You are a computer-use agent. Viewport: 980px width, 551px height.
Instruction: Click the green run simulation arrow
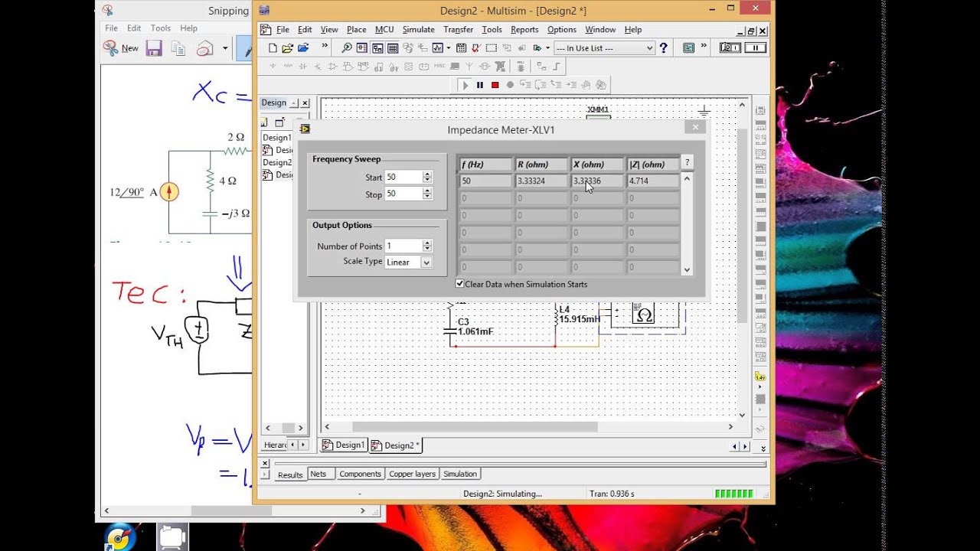pyautogui.click(x=465, y=85)
